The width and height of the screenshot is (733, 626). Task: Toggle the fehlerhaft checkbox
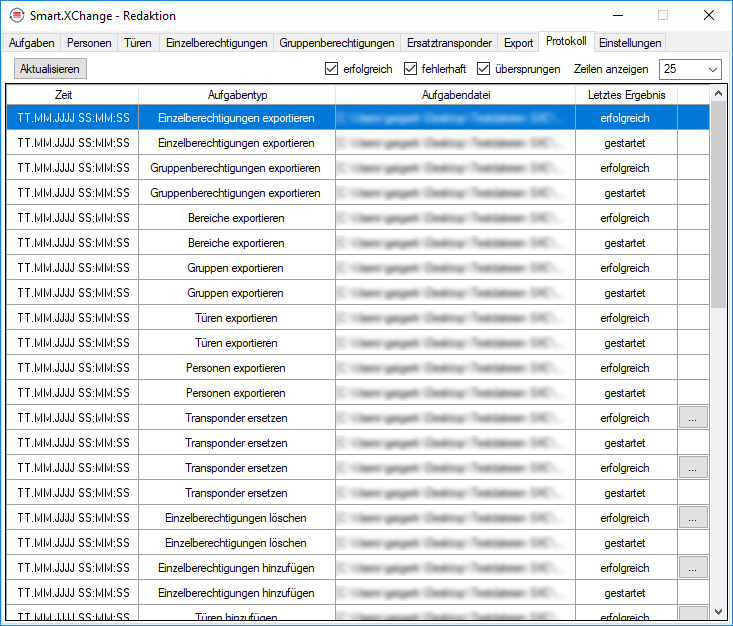pos(411,69)
